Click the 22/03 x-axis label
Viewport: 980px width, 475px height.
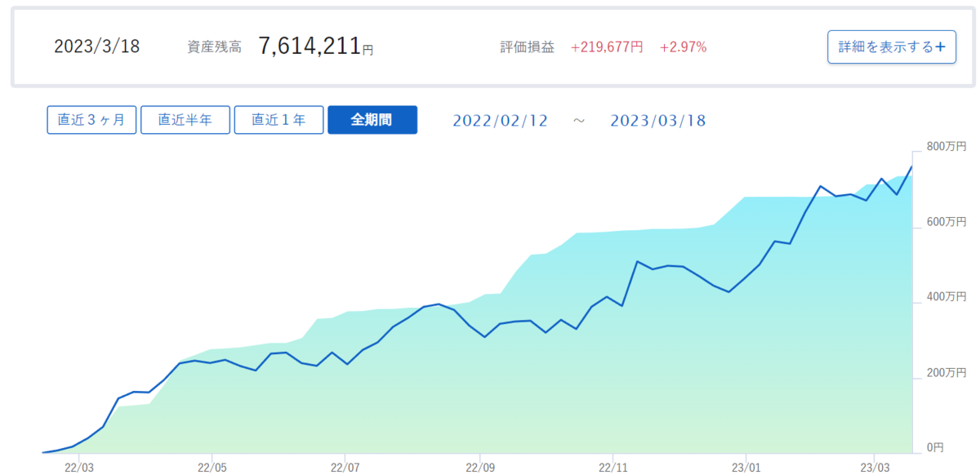point(78,468)
